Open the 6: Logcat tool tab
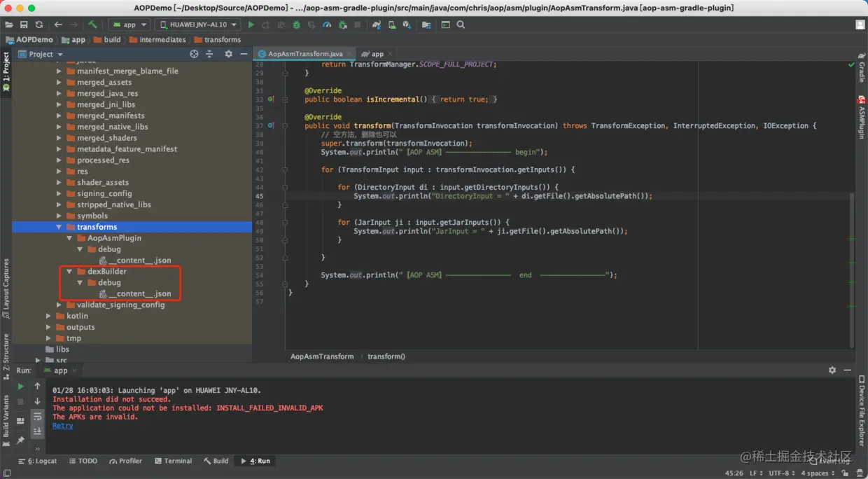Viewport: 868px width, 479px height. point(38,461)
